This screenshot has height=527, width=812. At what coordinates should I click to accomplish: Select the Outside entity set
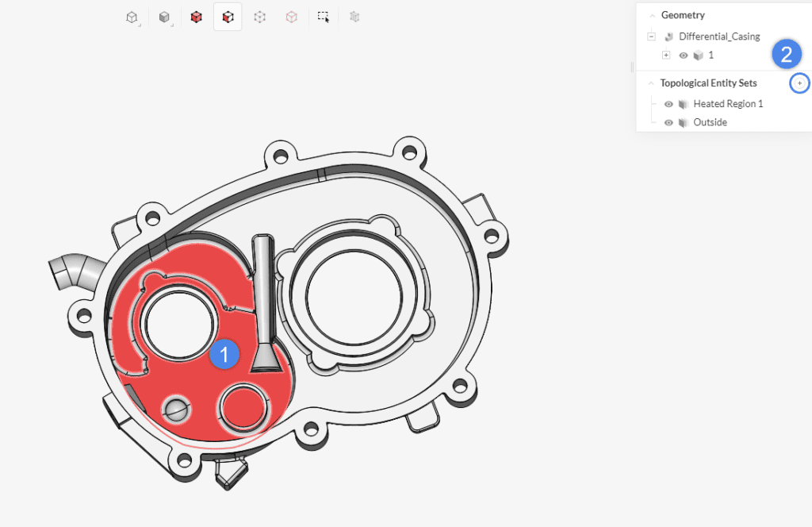pos(710,123)
